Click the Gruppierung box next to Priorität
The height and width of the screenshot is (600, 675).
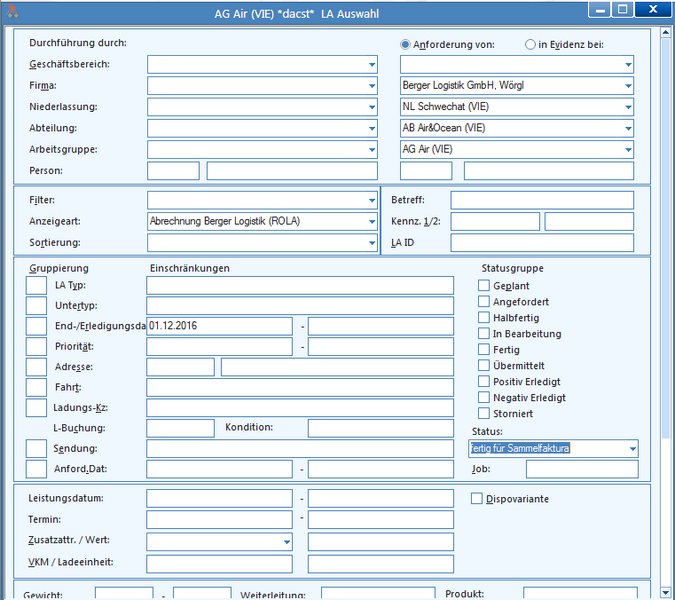[x=36, y=346]
